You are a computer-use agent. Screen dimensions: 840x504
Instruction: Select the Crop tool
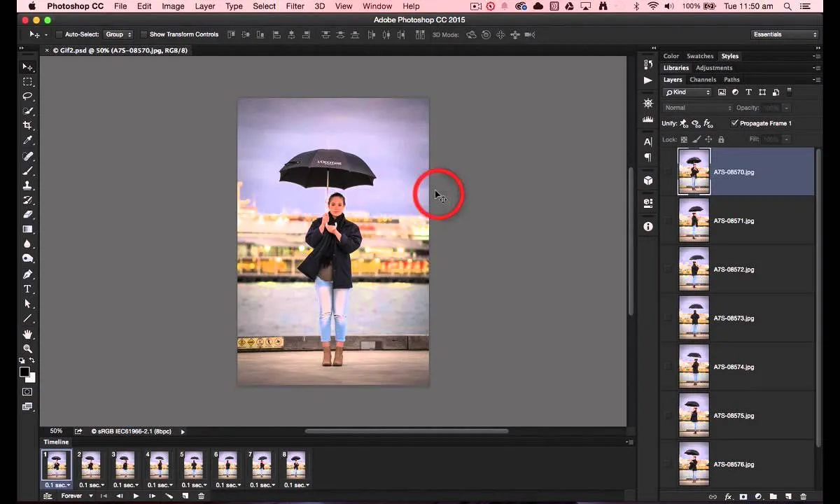(x=28, y=127)
